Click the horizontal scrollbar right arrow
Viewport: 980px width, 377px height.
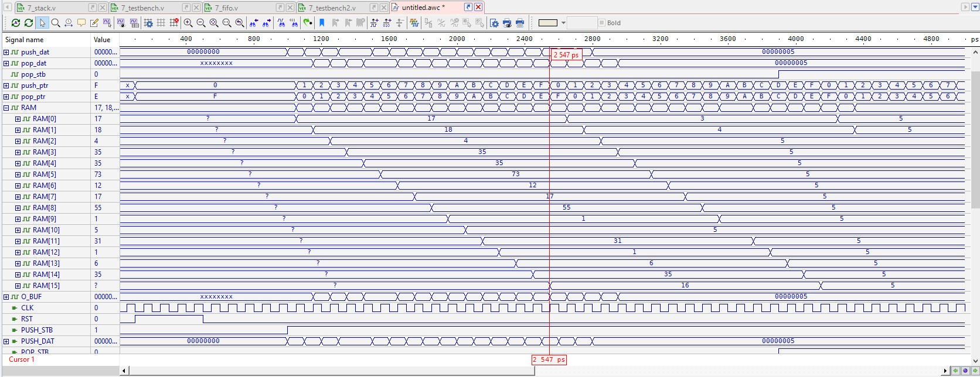[x=945, y=371]
